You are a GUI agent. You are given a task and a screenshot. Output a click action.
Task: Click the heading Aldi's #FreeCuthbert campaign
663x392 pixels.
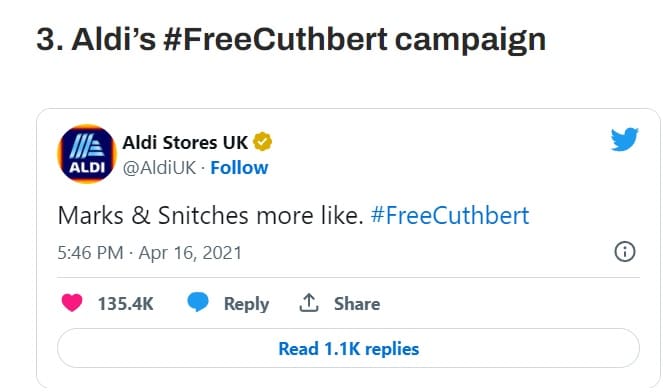pos(291,40)
